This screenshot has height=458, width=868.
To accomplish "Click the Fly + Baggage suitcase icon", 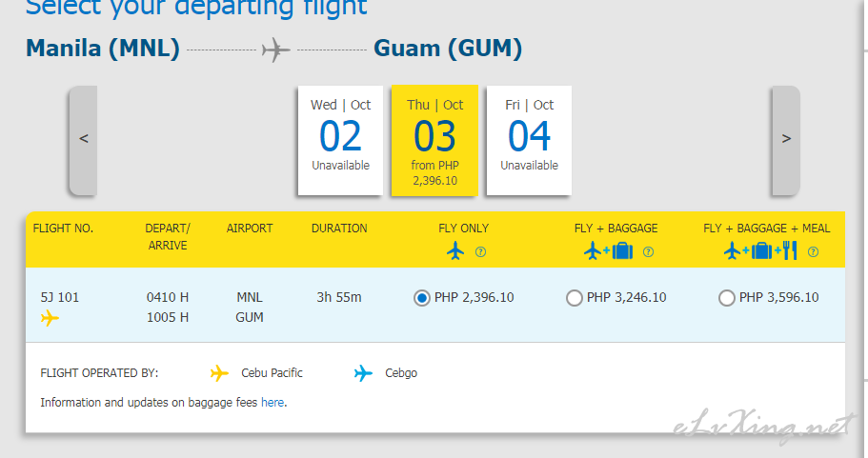I will click(622, 251).
